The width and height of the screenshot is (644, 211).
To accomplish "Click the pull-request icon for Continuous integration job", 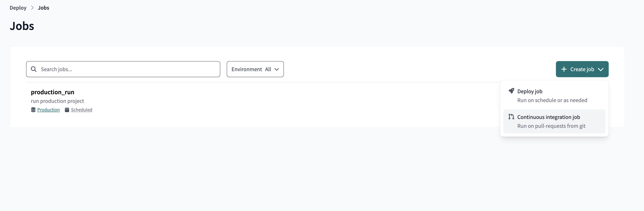I will [x=511, y=117].
